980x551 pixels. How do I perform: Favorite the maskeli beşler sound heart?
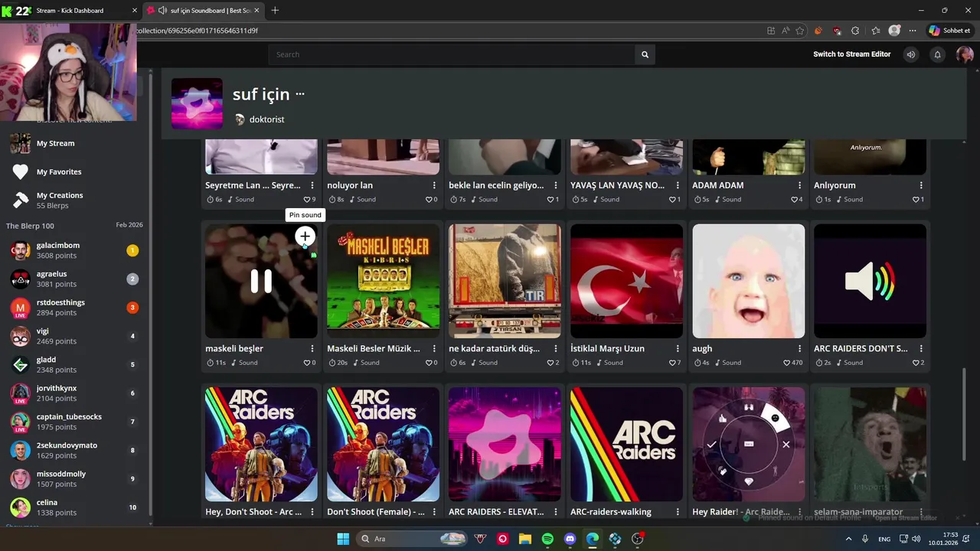pyautogui.click(x=307, y=363)
